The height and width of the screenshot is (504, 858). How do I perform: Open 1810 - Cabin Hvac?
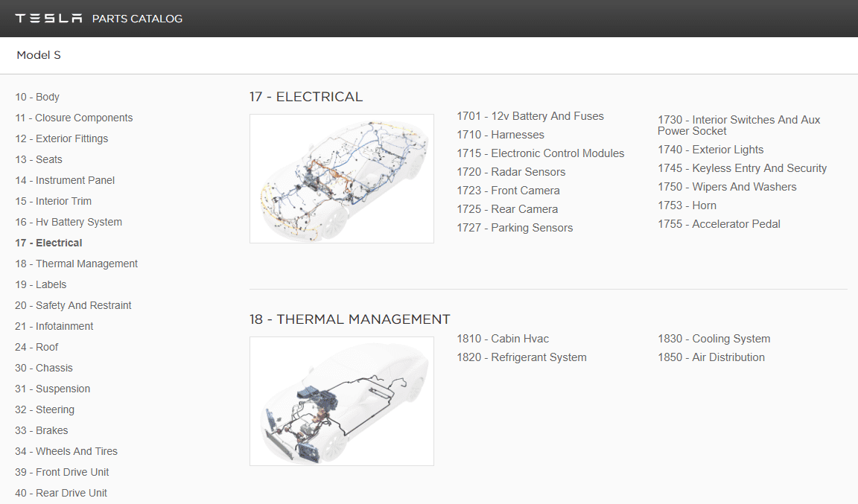click(x=503, y=339)
